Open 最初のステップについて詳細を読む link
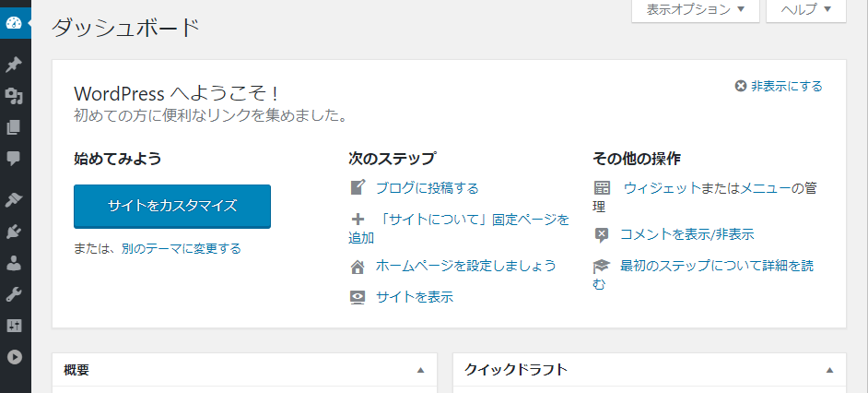 tap(703, 274)
